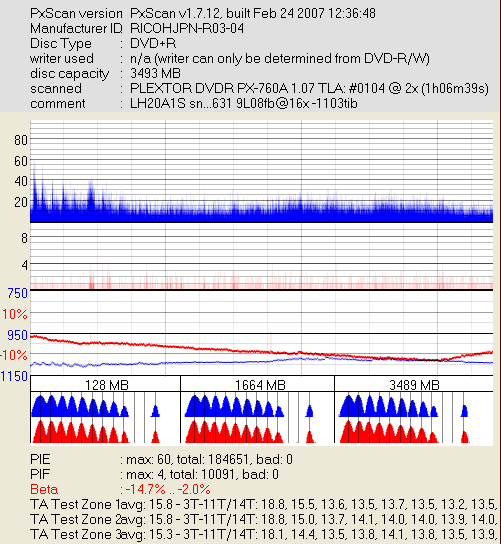Click the scanned PLEXTOR PX-760A drive line
501x544 pixels.
(x=260, y=88)
